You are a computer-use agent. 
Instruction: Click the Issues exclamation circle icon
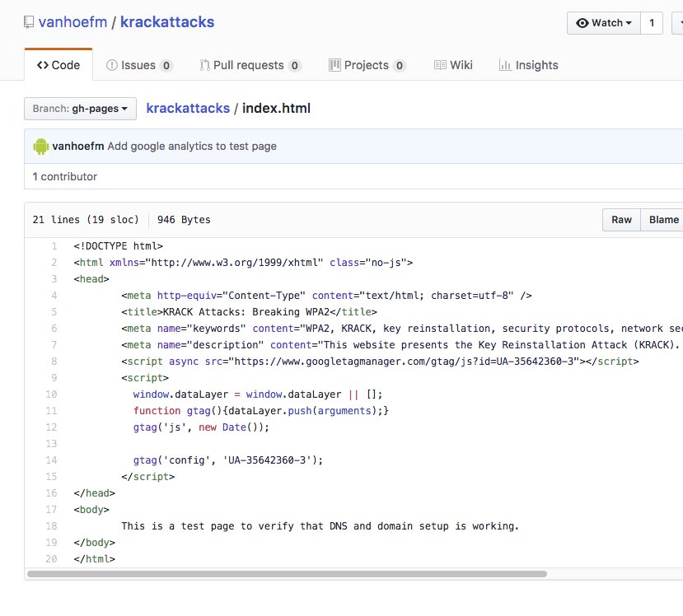tap(112, 65)
